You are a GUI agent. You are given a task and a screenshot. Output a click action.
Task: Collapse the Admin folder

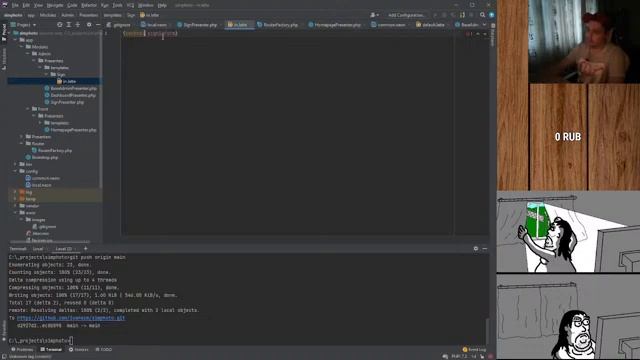coord(28,54)
